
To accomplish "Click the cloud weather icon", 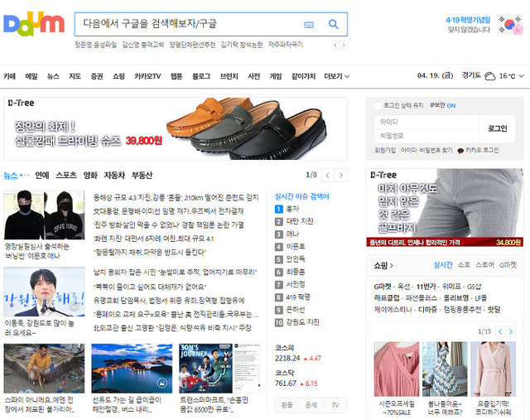I will 489,76.
